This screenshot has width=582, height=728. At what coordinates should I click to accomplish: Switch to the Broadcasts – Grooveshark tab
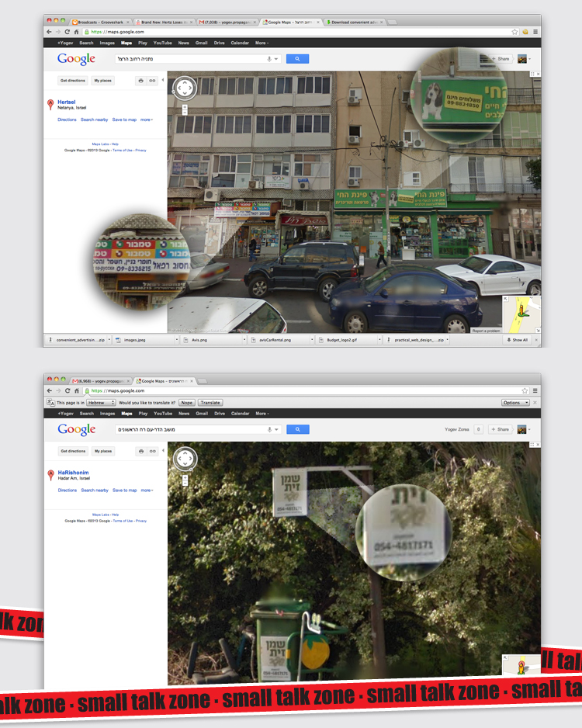(x=99, y=23)
